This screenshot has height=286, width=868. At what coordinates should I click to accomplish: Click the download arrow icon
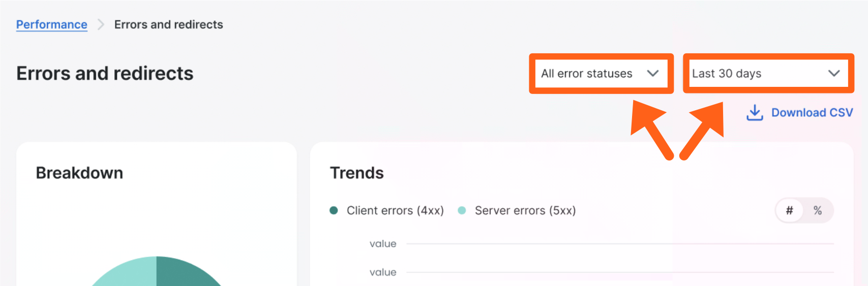pos(755,113)
